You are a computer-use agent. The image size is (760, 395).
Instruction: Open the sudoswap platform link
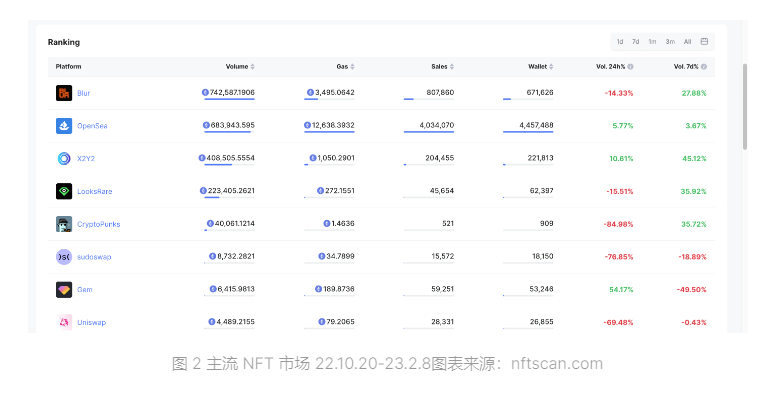[x=94, y=257]
